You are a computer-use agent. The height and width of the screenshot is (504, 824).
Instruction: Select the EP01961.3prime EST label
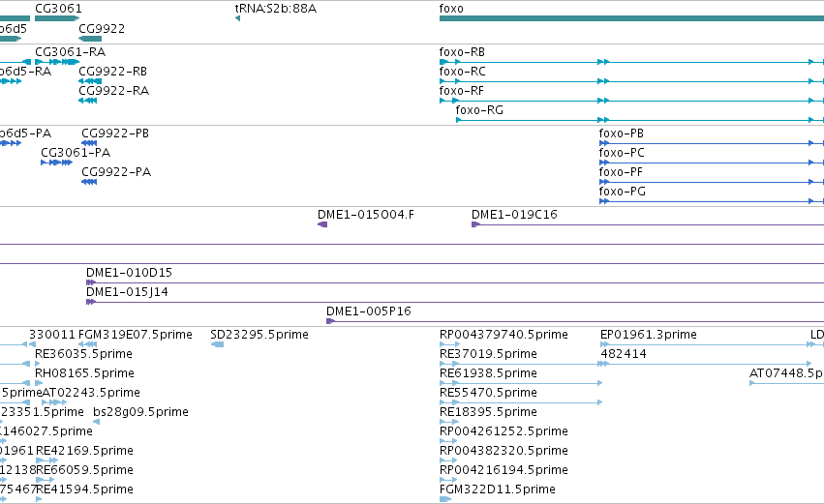click(x=649, y=335)
